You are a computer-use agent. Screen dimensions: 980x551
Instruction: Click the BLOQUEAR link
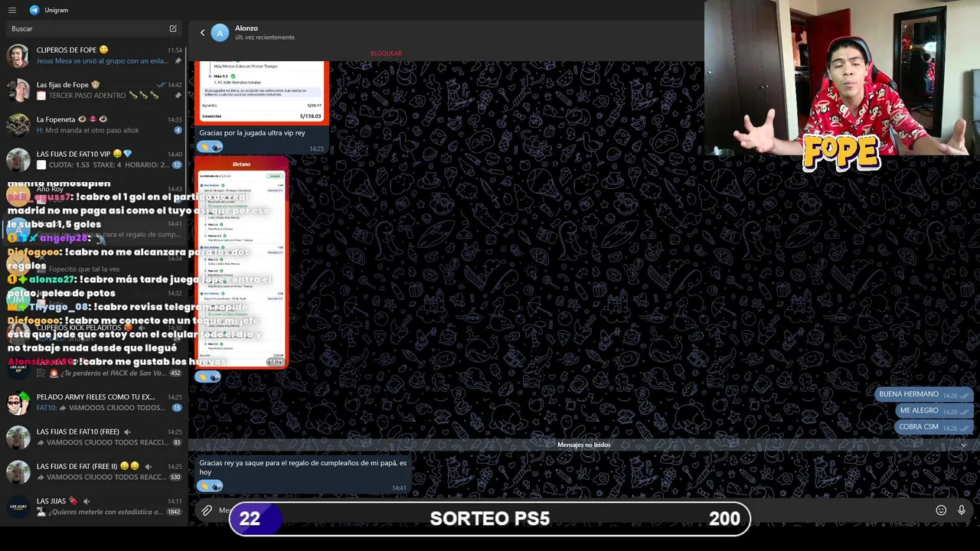tap(386, 54)
